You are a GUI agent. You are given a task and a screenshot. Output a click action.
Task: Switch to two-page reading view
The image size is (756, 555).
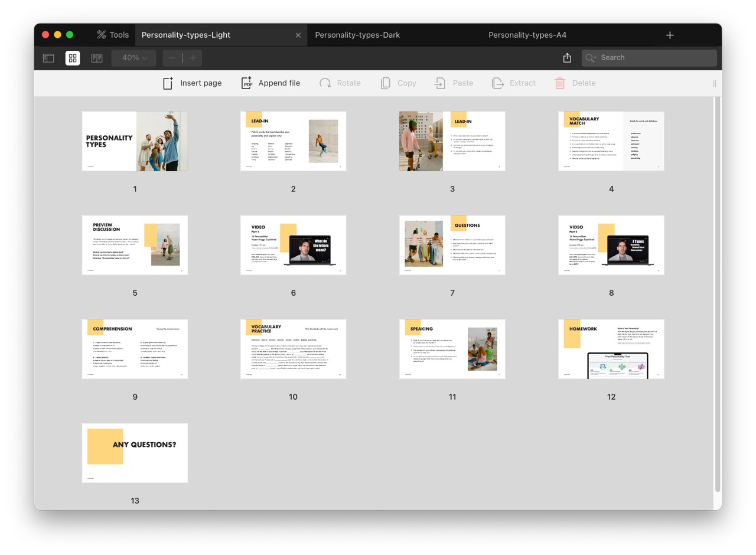point(97,58)
